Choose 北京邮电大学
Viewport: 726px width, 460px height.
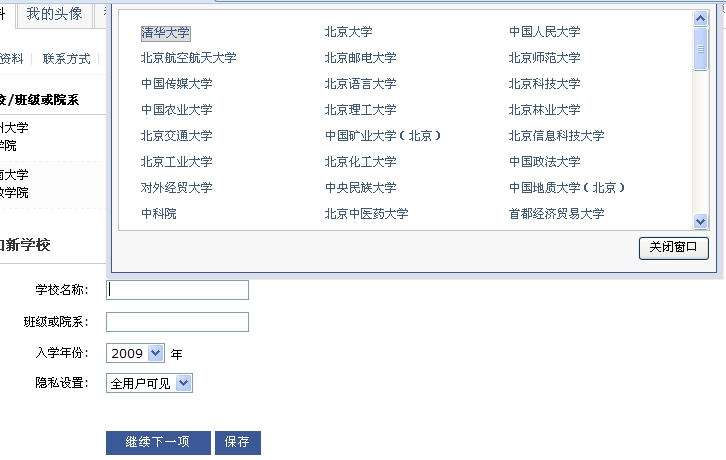point(360,58)
